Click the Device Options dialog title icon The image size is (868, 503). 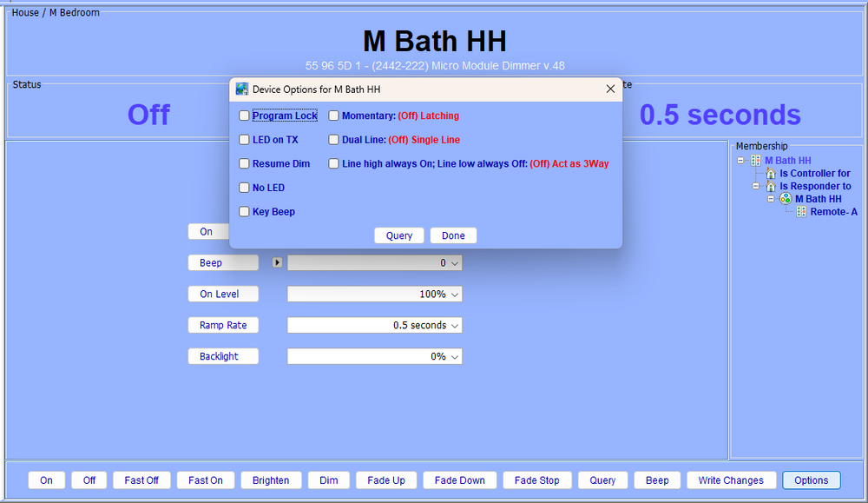tap(242, 89)
